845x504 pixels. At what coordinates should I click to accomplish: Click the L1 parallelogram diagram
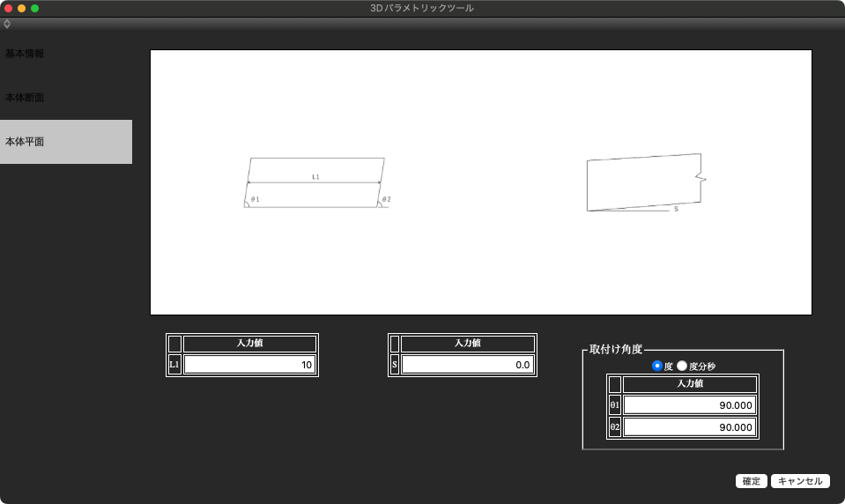coord(315,183)
